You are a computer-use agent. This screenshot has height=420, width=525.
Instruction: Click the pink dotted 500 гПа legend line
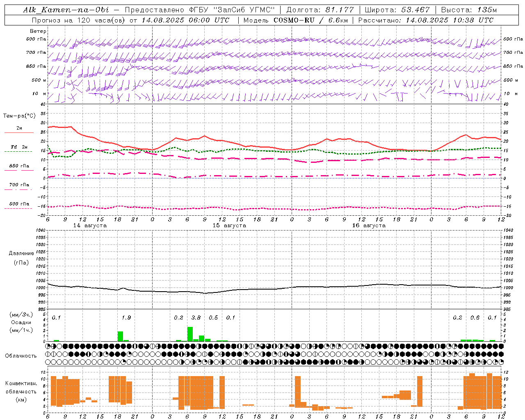18,208
